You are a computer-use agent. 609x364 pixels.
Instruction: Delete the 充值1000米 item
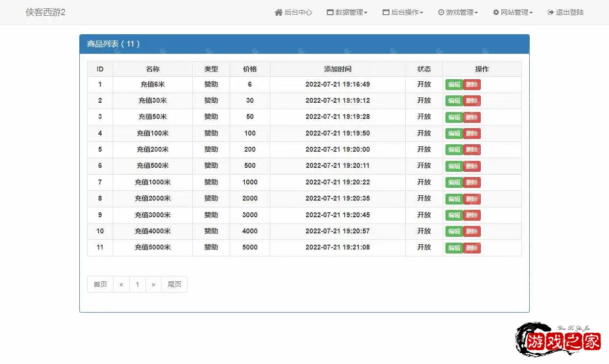(x=472, y=182)
